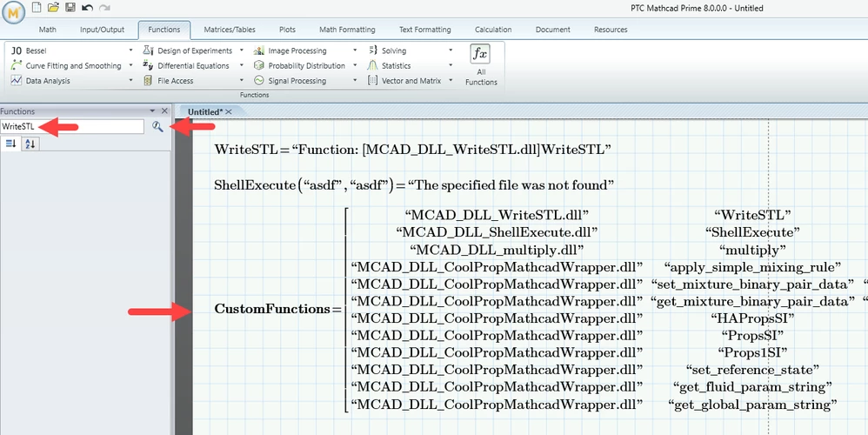Open Curve Fitting and Smoothing functions

coord(72,65)
